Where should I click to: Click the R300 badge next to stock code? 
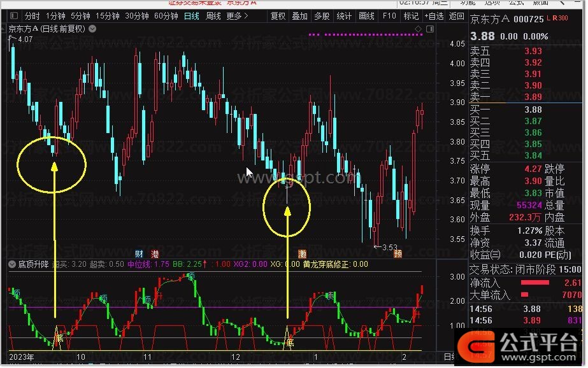click(x=560, y=18)
